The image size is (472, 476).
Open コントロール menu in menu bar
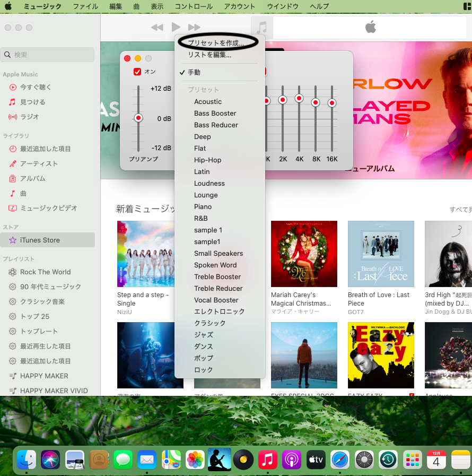click(194, 6)
